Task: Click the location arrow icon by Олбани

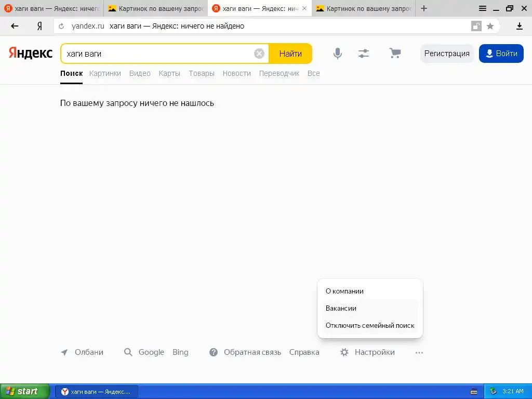Action: pos(64,352)
